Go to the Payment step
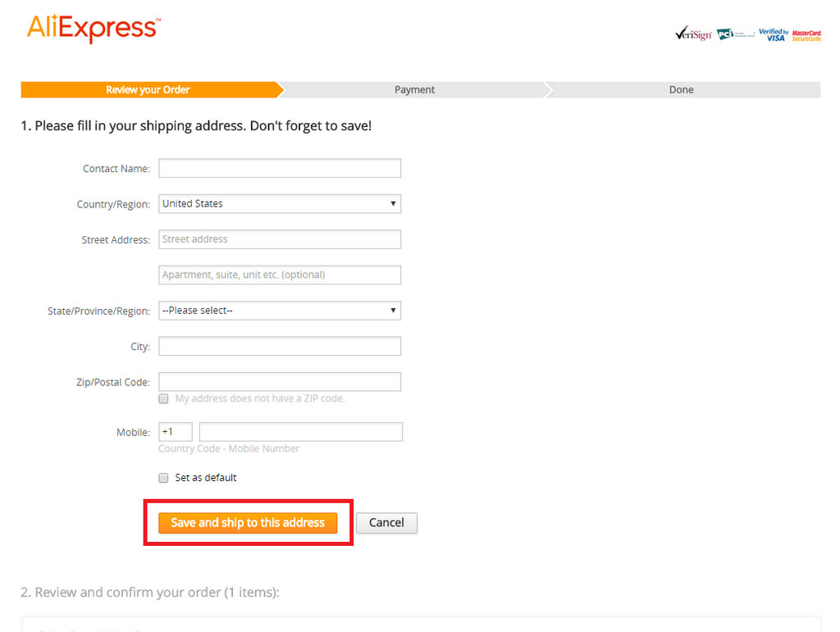This screenshot has width=840, height=632. pos(414,90)
